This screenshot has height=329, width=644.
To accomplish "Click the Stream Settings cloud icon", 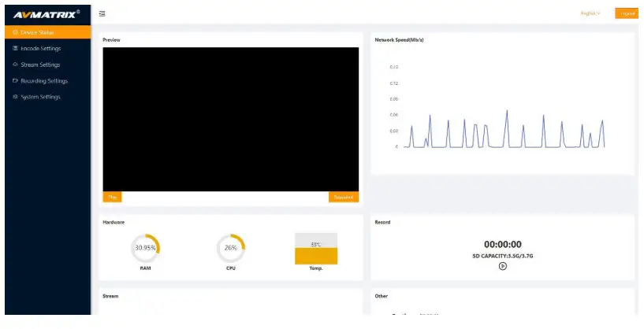I will tap(15, 65).
